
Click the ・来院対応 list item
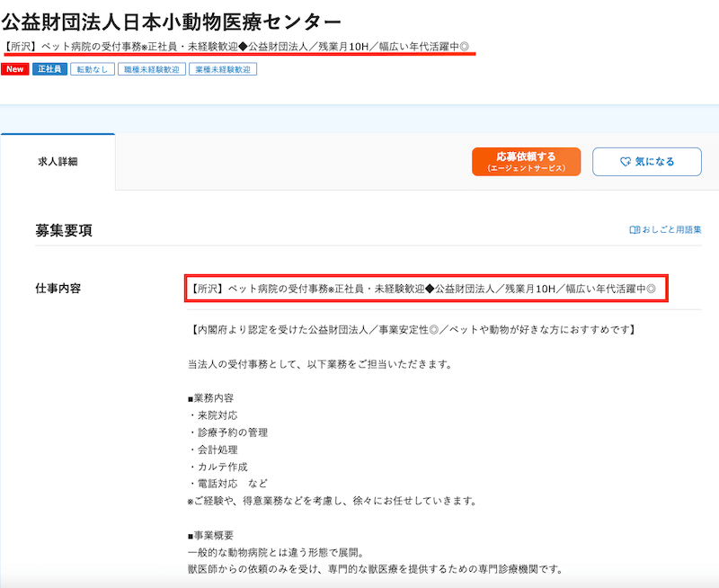tap(213, 415)
